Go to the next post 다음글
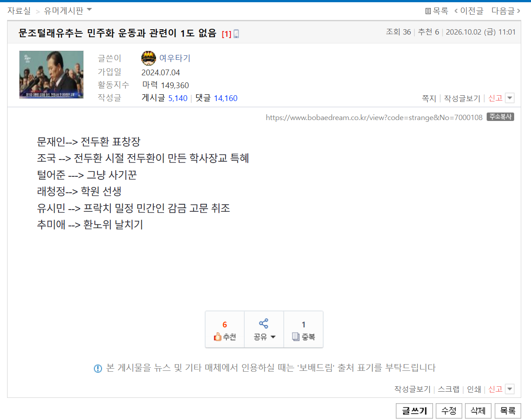 506,11
